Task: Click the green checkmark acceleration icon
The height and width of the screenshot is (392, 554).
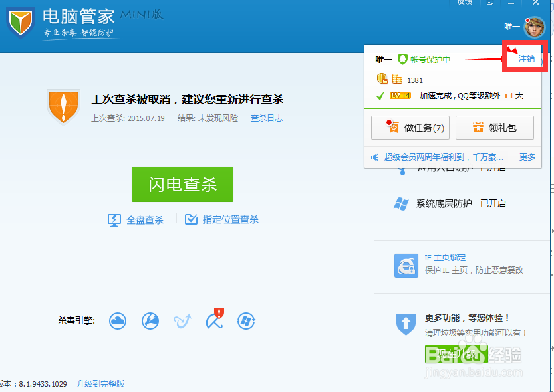Action: pos(380,96)
